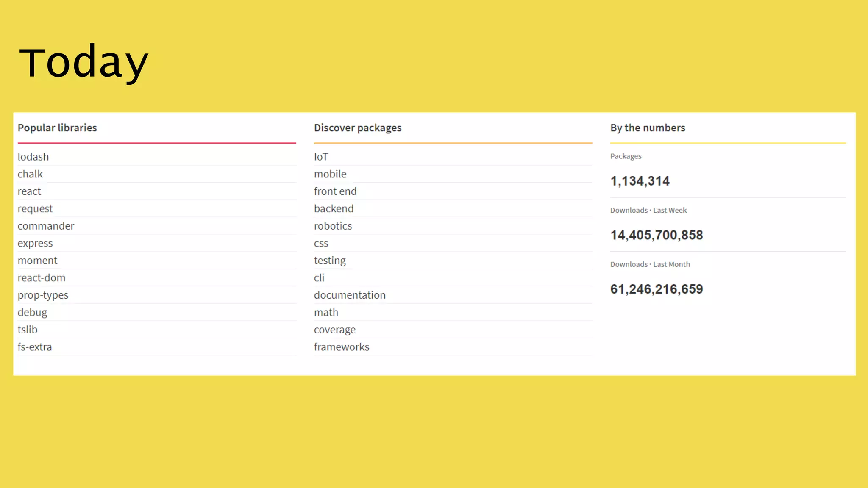Open the tslib package link

pos(28,330)
